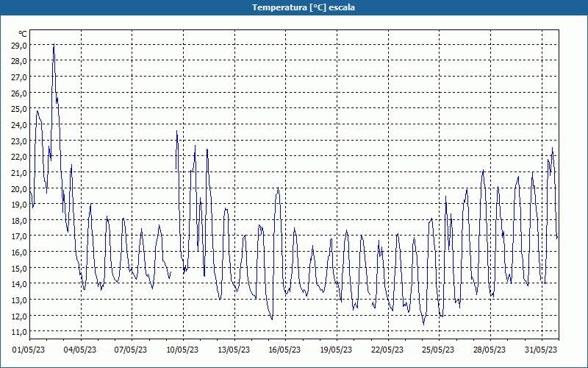The height and width of the screenshot is (368, 588).
Task: Select the 16,0 y-axis label
Action: pos(19,252)
